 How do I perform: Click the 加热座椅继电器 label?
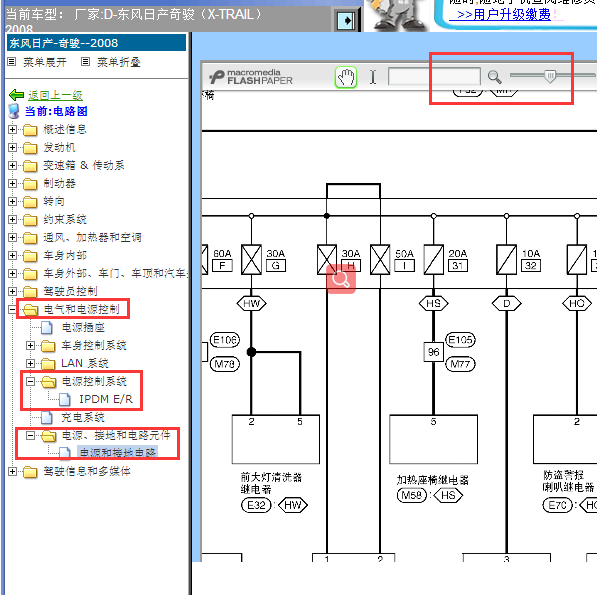click(433, 480)
